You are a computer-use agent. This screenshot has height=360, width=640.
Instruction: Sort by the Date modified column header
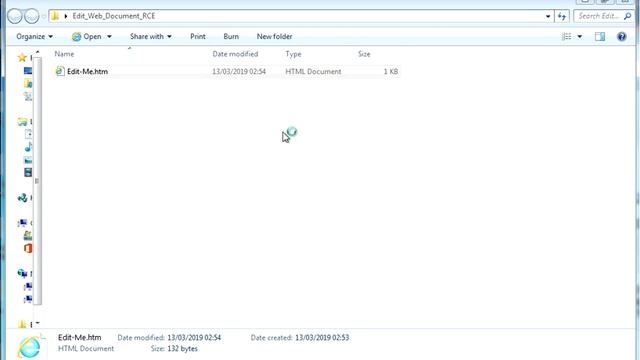click(235, 54)
